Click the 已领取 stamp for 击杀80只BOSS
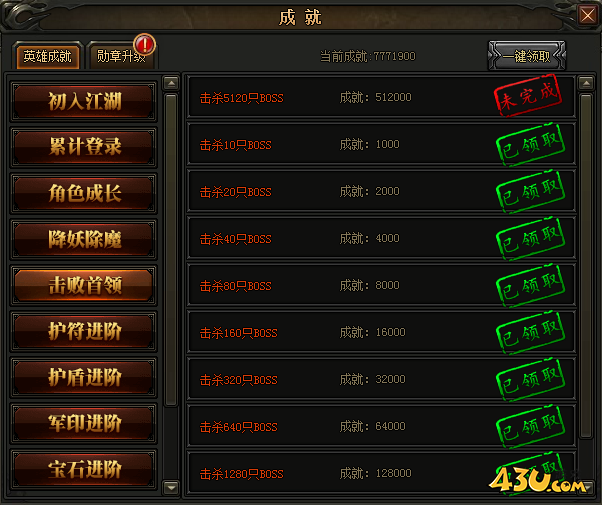Image resolution: width=602 pixels, height=505 pixels. 530,285
